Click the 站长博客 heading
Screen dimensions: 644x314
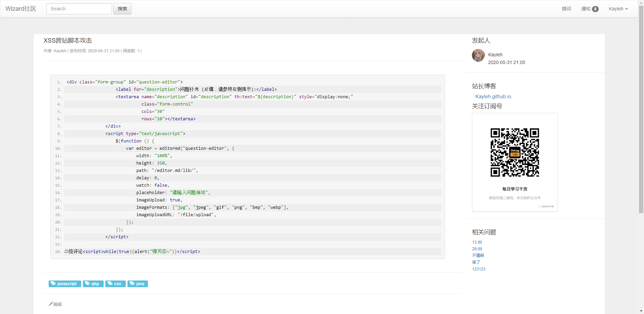coord(484,86)
